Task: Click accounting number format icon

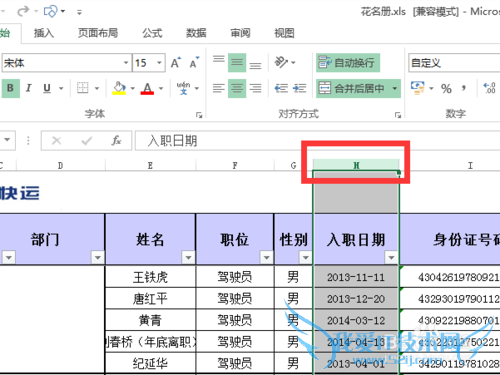Action: (418, 88)
